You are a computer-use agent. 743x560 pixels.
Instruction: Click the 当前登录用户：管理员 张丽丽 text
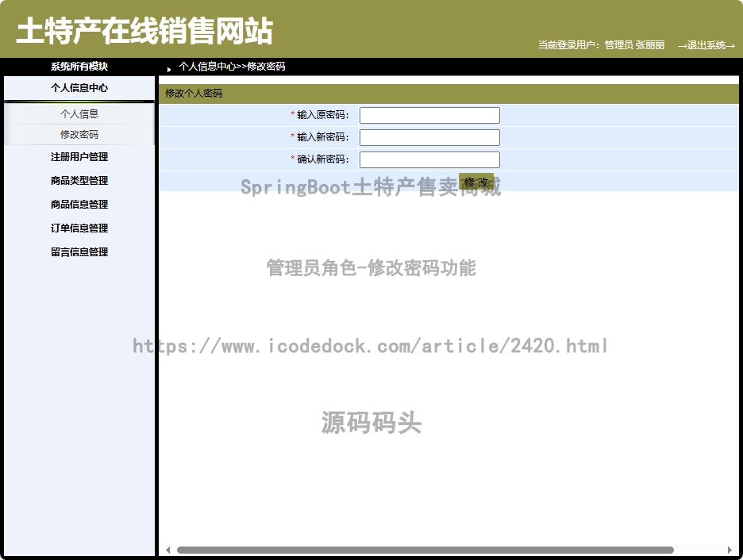[601, 45]
